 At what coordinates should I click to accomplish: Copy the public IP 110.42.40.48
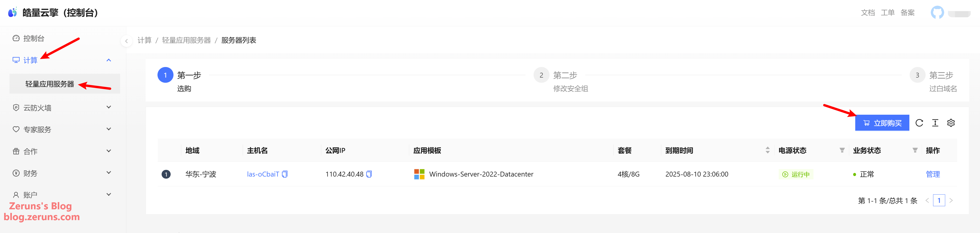pyautogui.click(x=369, y=174)
